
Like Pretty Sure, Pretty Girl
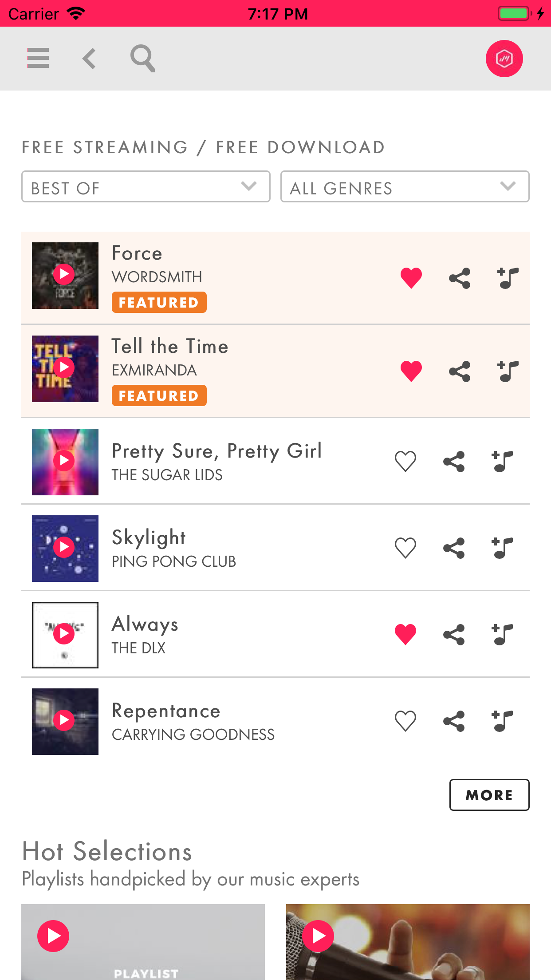point(405,462)
